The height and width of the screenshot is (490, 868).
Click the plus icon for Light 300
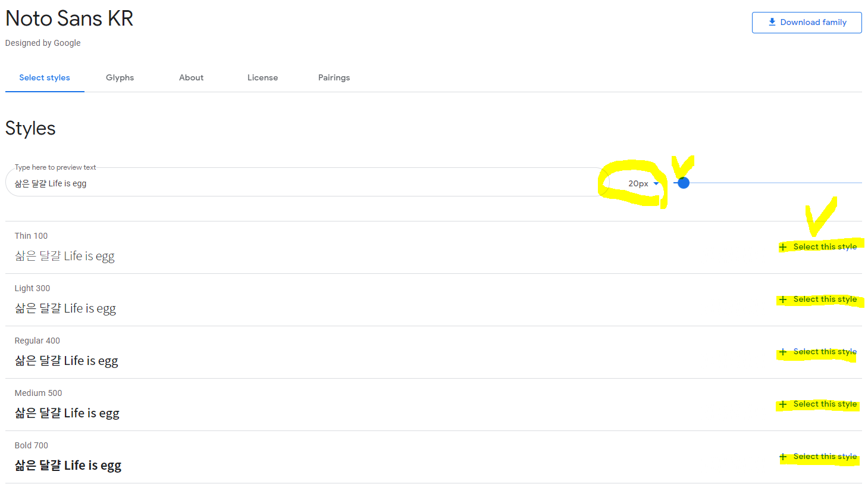click(x=783, y=299)
